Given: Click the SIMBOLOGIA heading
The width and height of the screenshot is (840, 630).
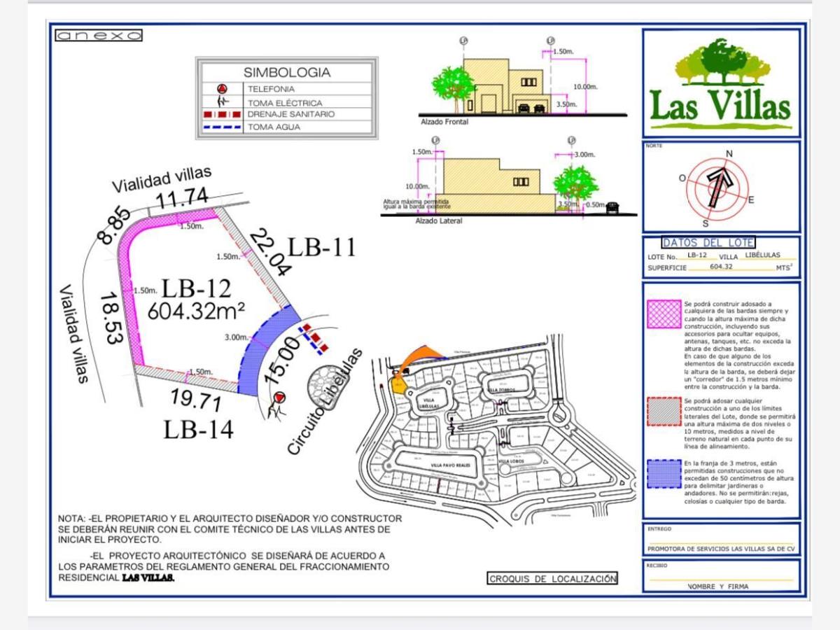Looking at the screenshot, I should [x=286, y=72].
